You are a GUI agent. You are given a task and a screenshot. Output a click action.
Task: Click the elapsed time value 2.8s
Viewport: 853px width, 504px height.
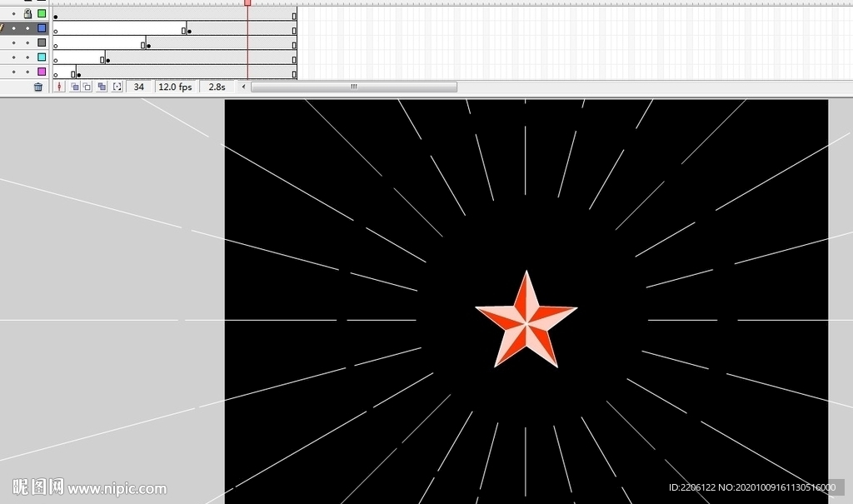click(x=217, y=87)
